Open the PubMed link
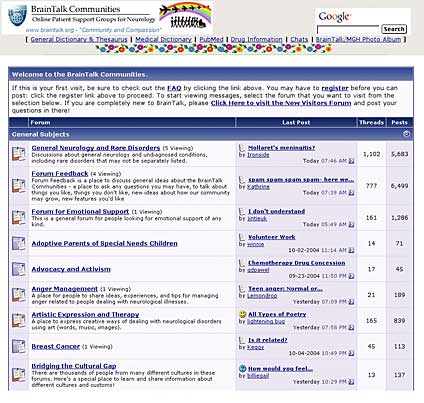The height and width of the screenshot is (403, 424). [x=211, y=39]
